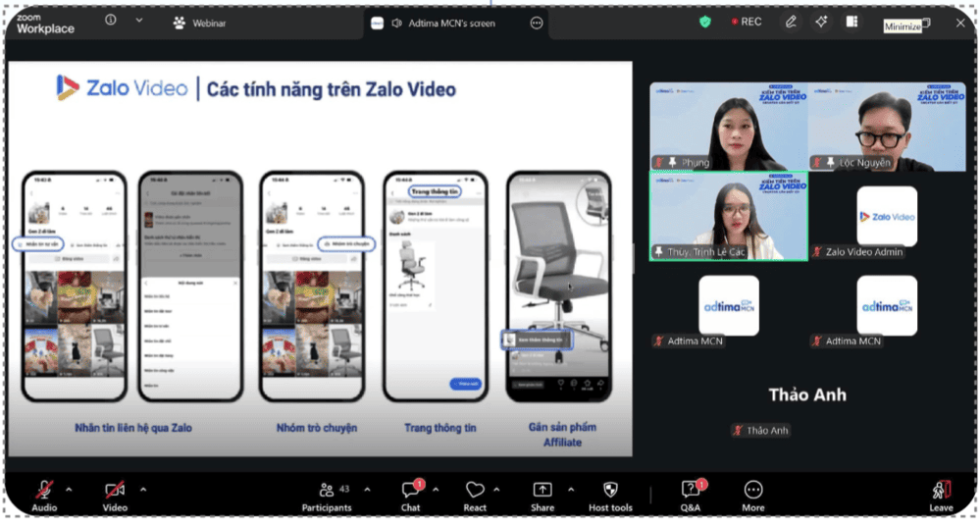Unmute microphone with the Audio button
This screenshot has width=980, height=525.
tap(44, 496)
